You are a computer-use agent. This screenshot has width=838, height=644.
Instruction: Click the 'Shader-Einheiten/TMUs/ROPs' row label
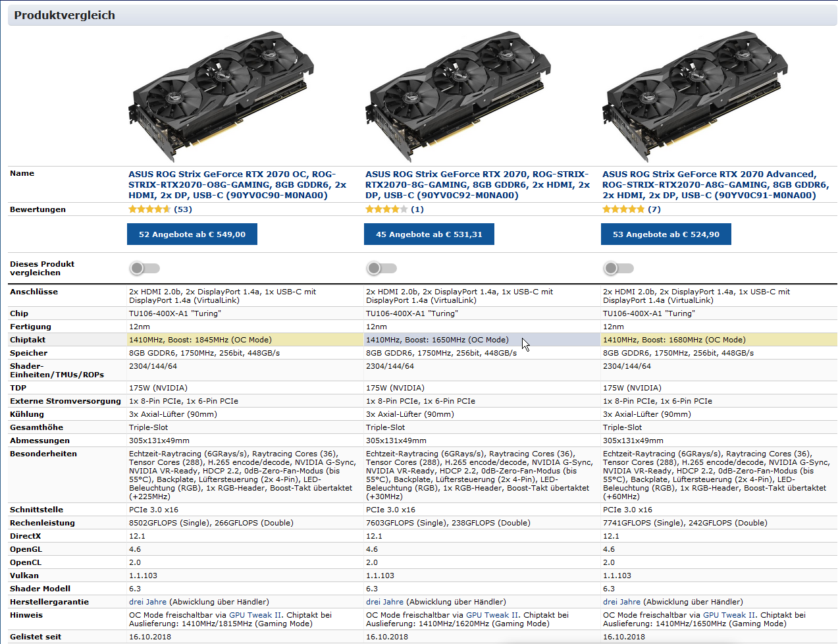point(57,370)
